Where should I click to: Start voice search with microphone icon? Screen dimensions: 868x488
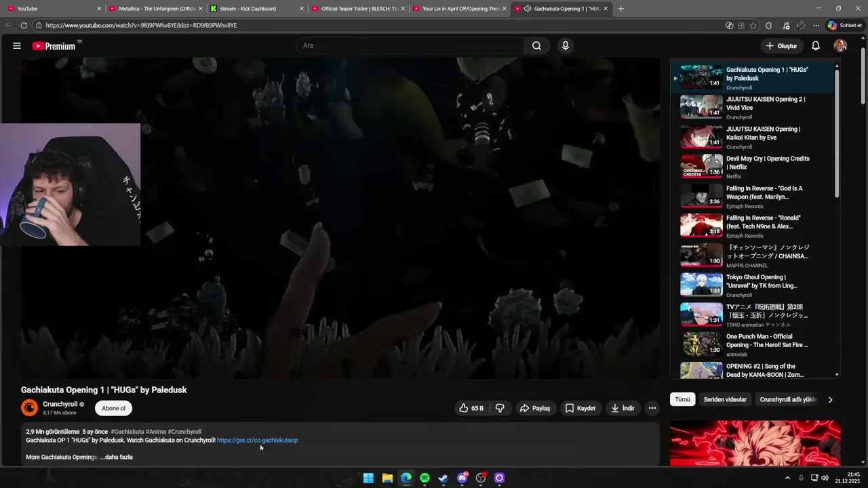tap(566, 46)
